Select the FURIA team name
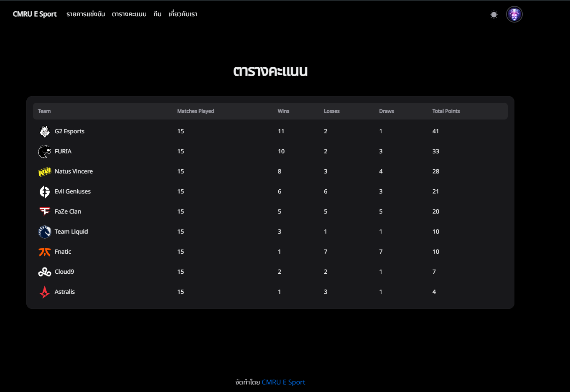Viewport: 570px width, 392px height. (x=63, y=151)
